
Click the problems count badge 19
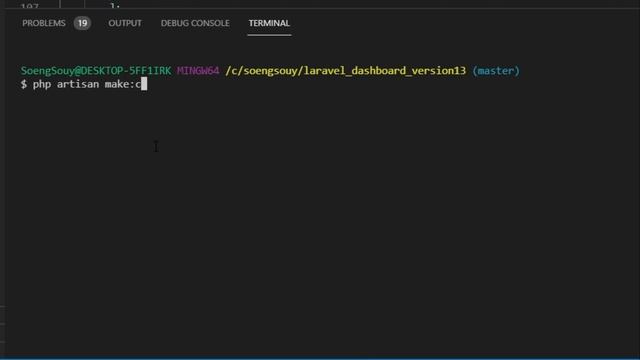[82, 23]
